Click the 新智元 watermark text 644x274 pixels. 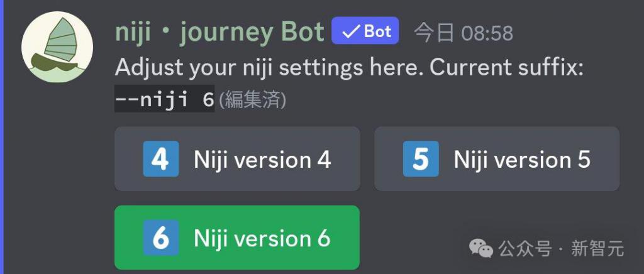[x=597, y=249]
